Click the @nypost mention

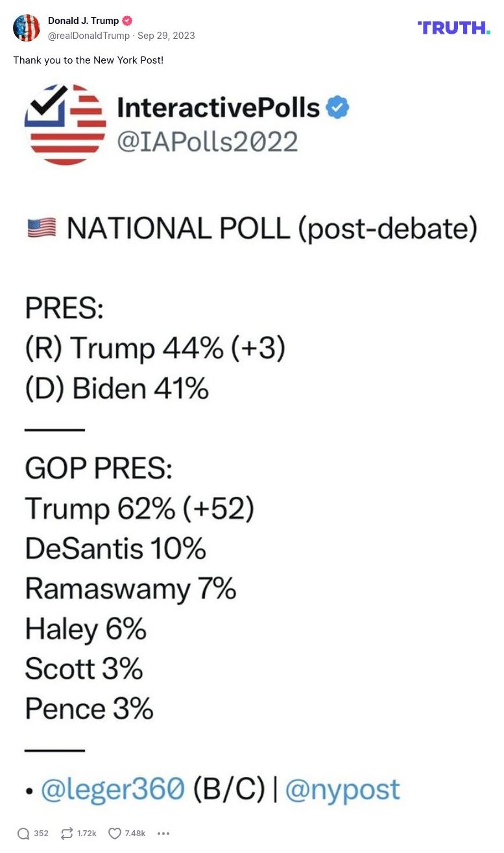click(342, 789)
